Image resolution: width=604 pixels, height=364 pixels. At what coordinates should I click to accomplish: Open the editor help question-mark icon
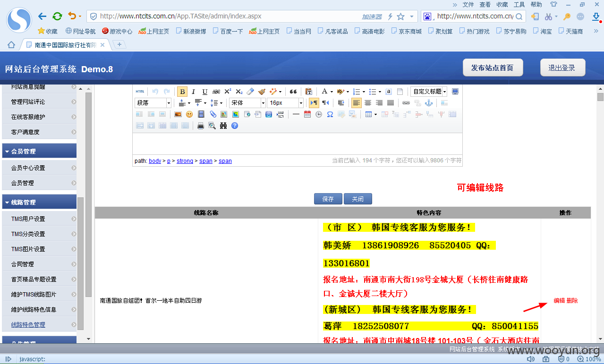[235, 126]
